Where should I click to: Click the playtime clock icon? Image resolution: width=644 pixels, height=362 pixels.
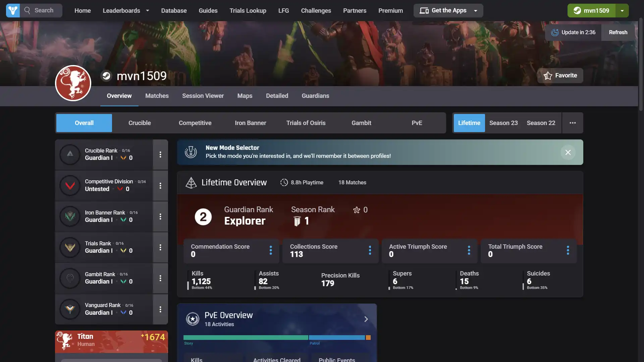[x=284, y=183]
